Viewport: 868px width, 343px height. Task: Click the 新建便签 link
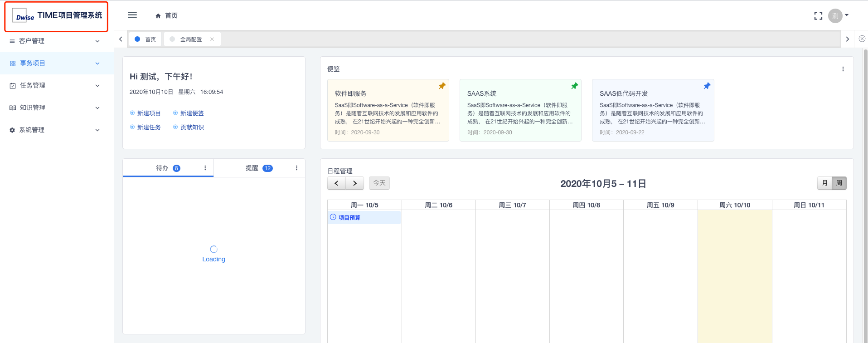click(x=192, y=113)
